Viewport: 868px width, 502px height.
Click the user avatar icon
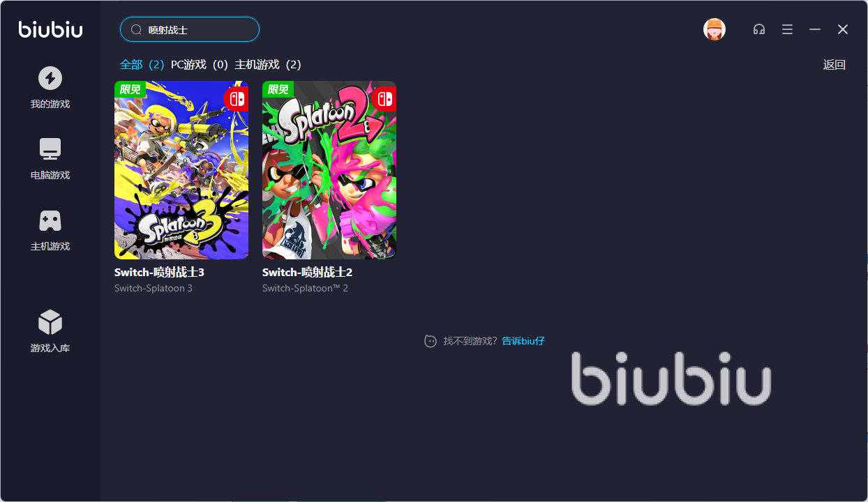pos(714,29)
